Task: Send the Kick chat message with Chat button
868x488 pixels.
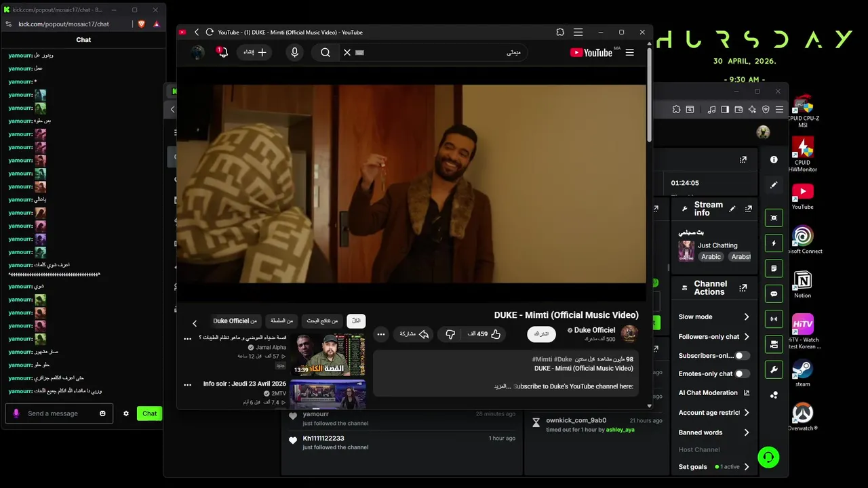Action: point(149,413)
